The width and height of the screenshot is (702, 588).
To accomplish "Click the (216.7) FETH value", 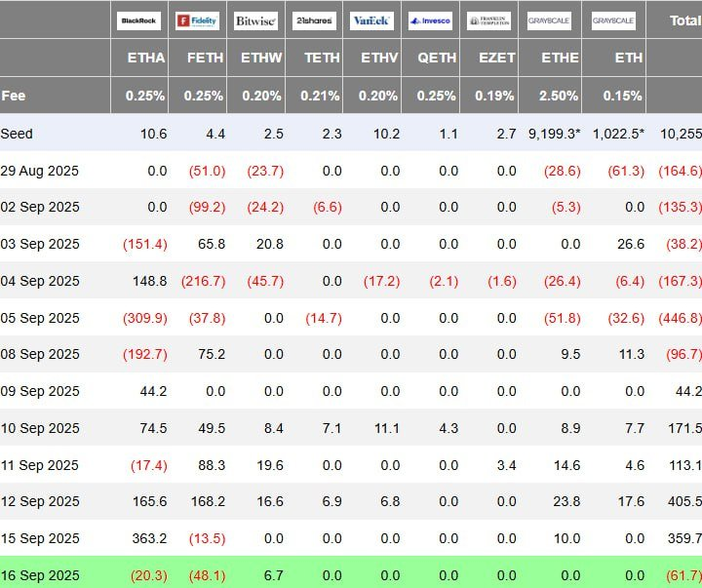I will 204,281.
